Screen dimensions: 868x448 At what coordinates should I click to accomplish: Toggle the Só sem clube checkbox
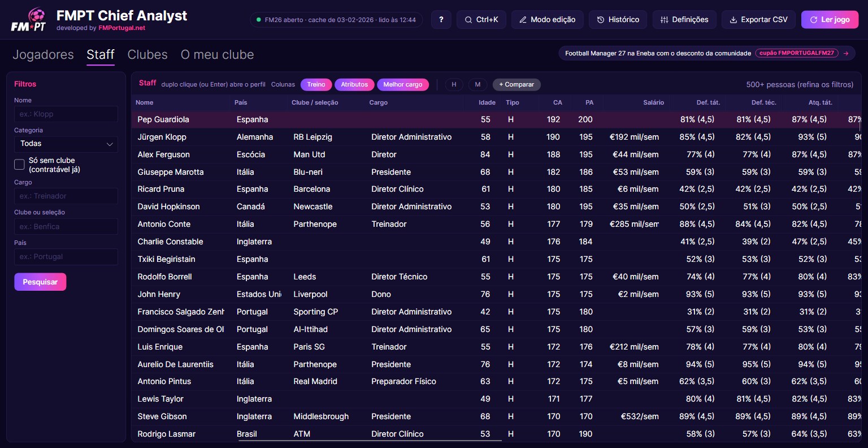click(19, 165)
